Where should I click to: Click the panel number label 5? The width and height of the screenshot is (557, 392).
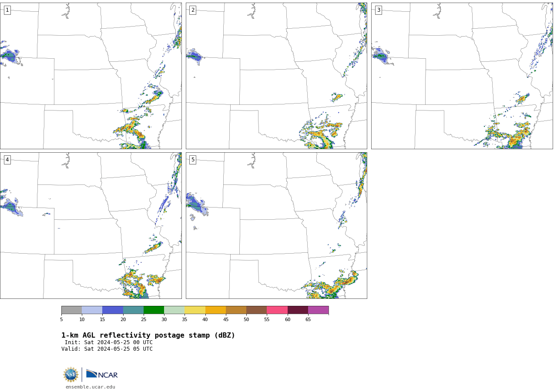pyautogui.click(x=193, y=160)
